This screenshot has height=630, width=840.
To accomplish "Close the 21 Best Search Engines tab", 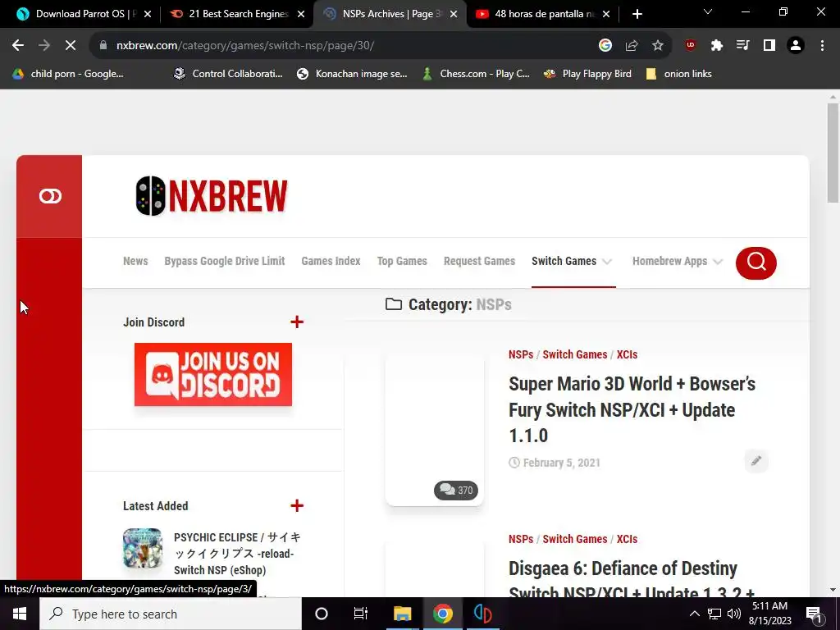I will click(301, 14).
